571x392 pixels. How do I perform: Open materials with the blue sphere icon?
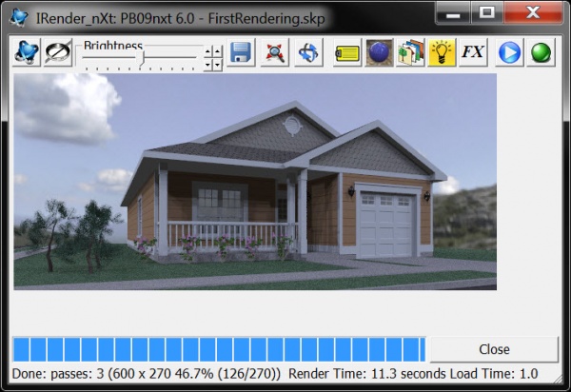(x=379, y=52)
